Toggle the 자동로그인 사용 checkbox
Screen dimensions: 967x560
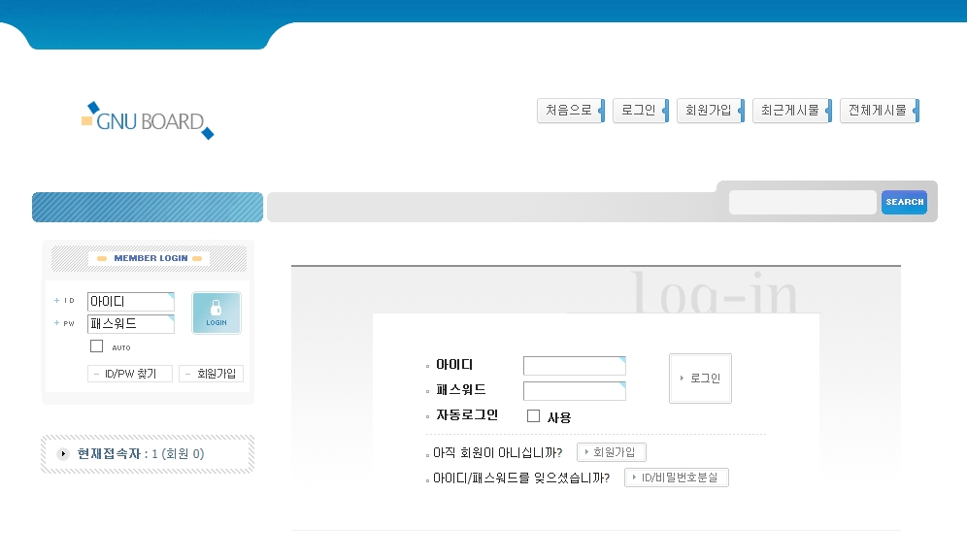(533, 416)
